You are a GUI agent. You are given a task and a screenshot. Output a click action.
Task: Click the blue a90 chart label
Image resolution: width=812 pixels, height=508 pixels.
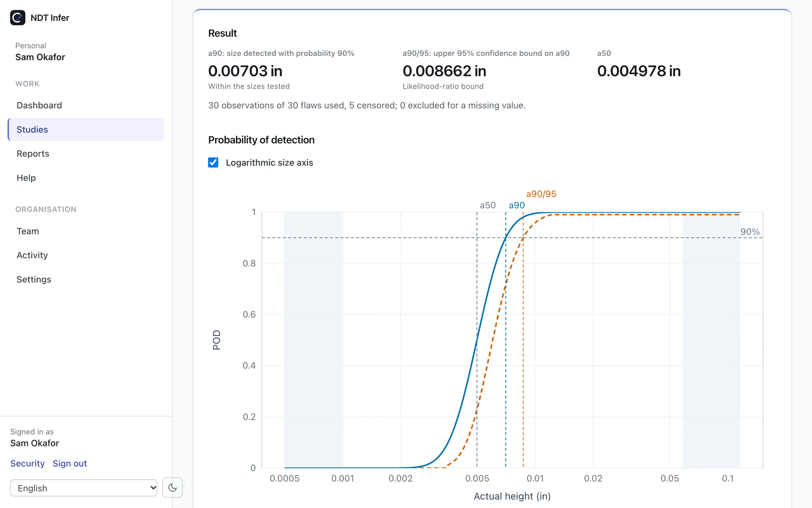pos(517,205)
